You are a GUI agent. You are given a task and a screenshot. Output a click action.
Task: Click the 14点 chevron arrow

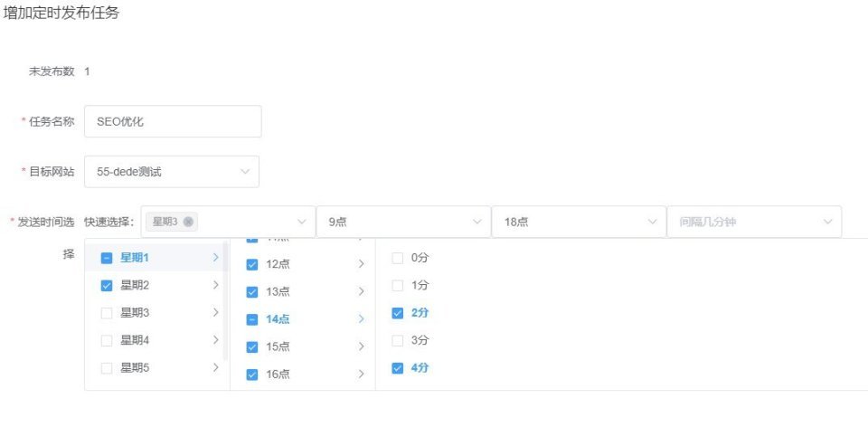click(x=361, y=318)
